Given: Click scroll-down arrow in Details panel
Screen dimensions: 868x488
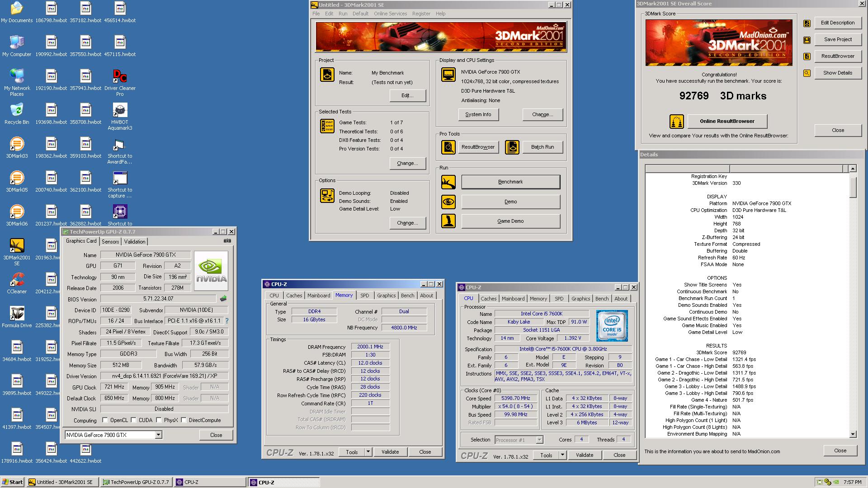Looking at the screenshot, I should [x=853, y=434].
